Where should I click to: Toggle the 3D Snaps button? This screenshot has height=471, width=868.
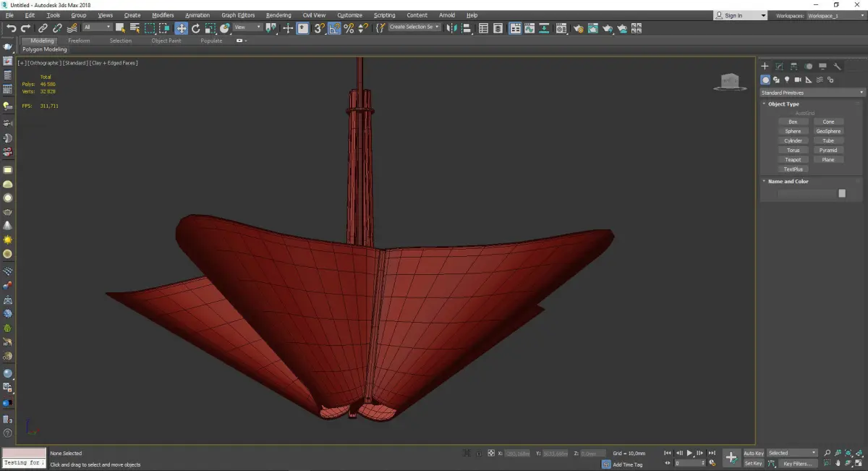tap(319, 28)
